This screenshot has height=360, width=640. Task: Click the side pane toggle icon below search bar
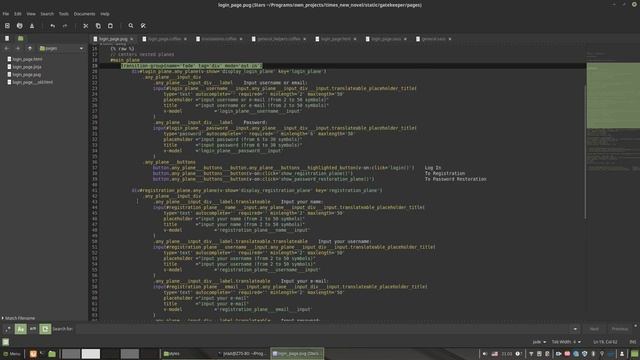[5, 342]
